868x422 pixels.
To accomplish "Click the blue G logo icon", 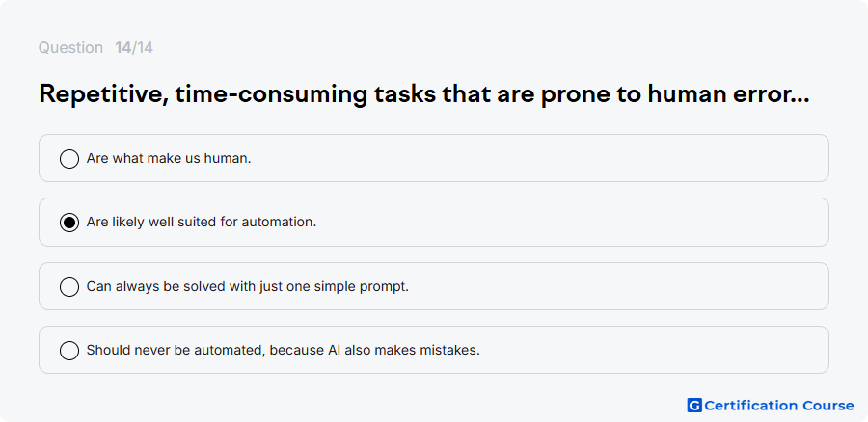I will 694,406.
